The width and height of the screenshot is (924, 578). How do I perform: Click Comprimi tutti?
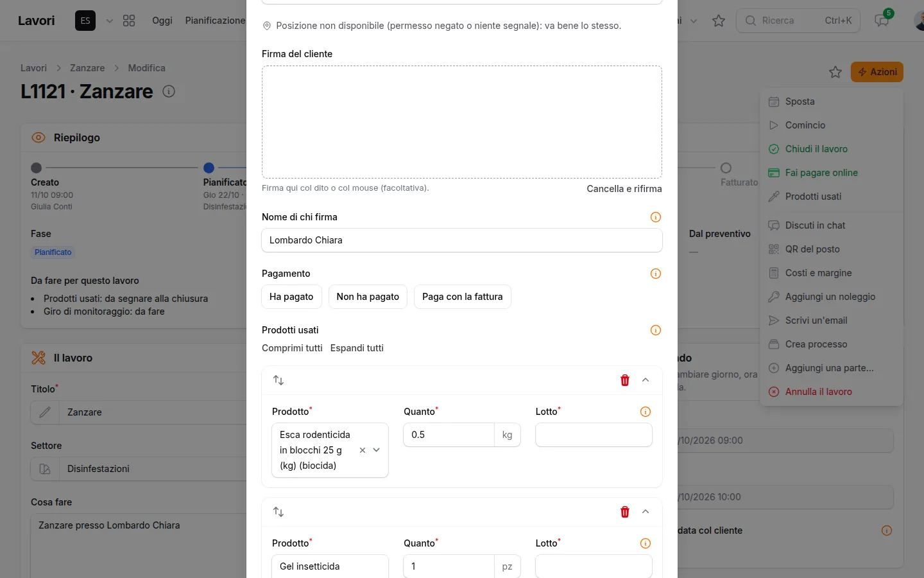pos(292,348)
